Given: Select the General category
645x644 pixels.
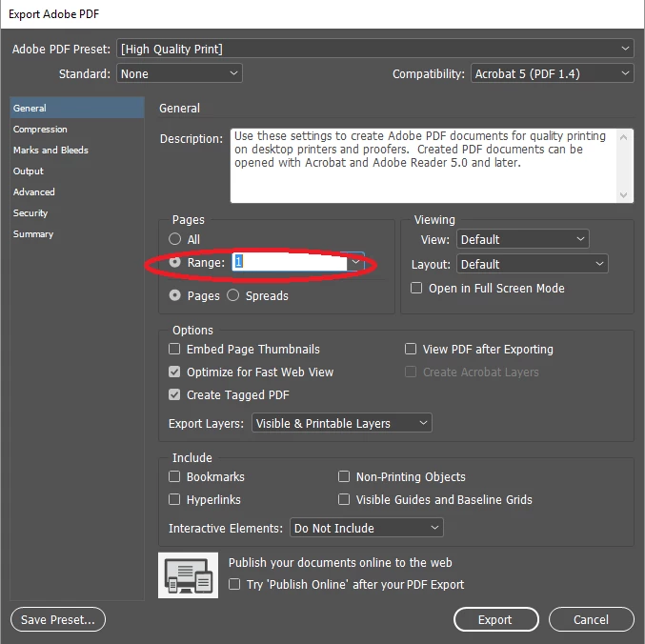Looking at the screenshot, I should 77,108.
